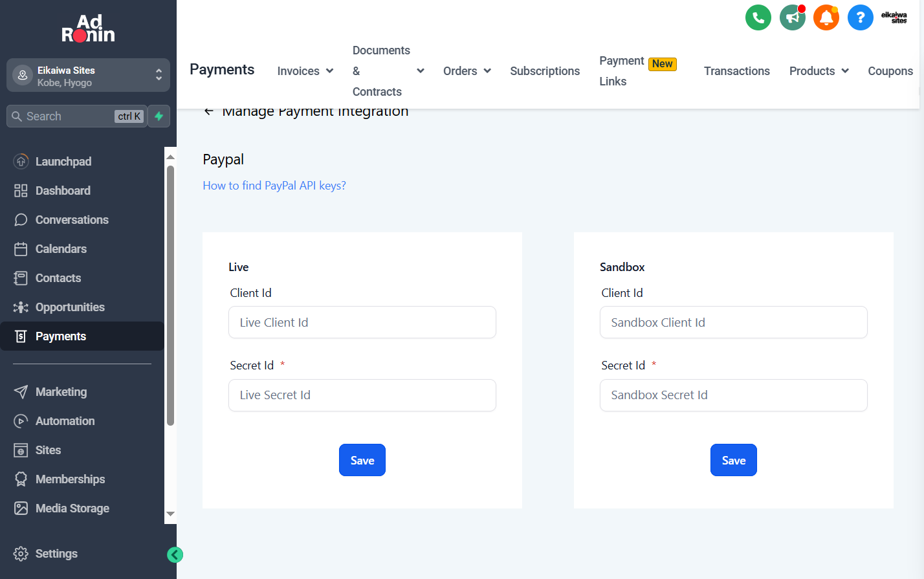Click the green phone call icon

(x=758, y=17)
